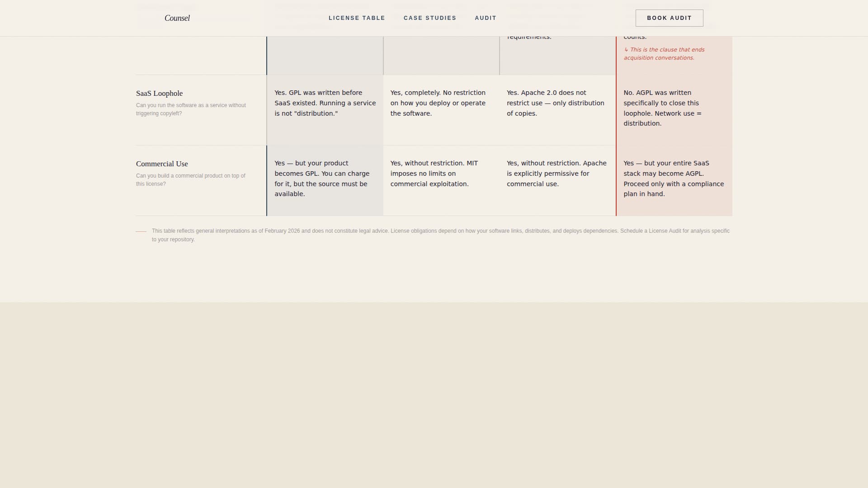Open the LICENSE TABLE navigation item

click(357, 18)
